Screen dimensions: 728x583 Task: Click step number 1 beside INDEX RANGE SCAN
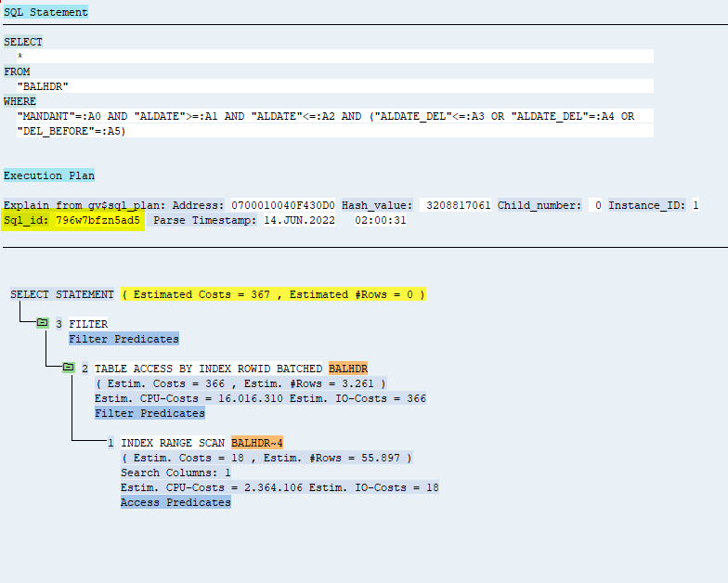(x=111, y=443)
